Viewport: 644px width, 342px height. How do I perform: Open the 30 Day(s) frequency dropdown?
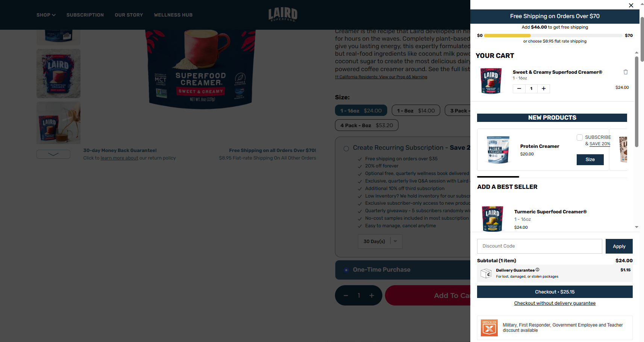click(x=380, y=242)
